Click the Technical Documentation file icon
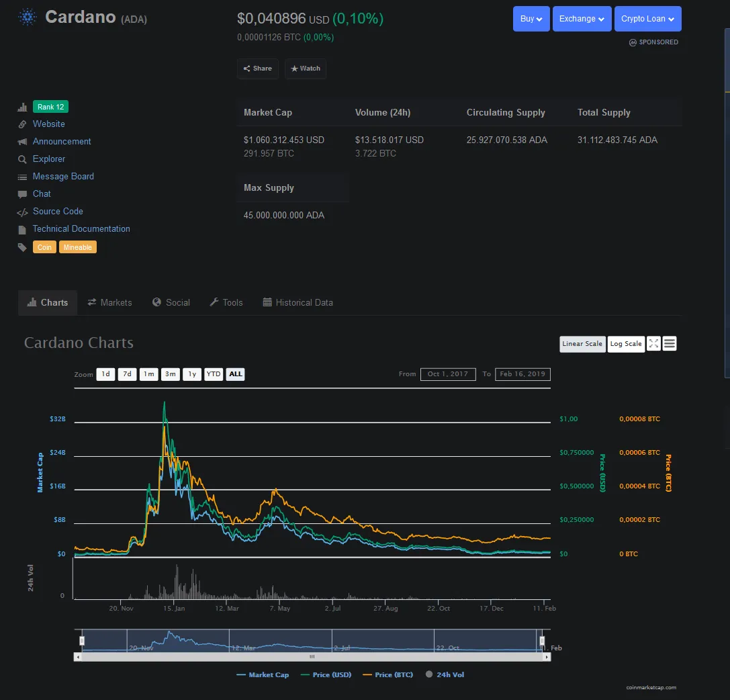The height and width of the screenshot is (700, 730). point(22,230)
